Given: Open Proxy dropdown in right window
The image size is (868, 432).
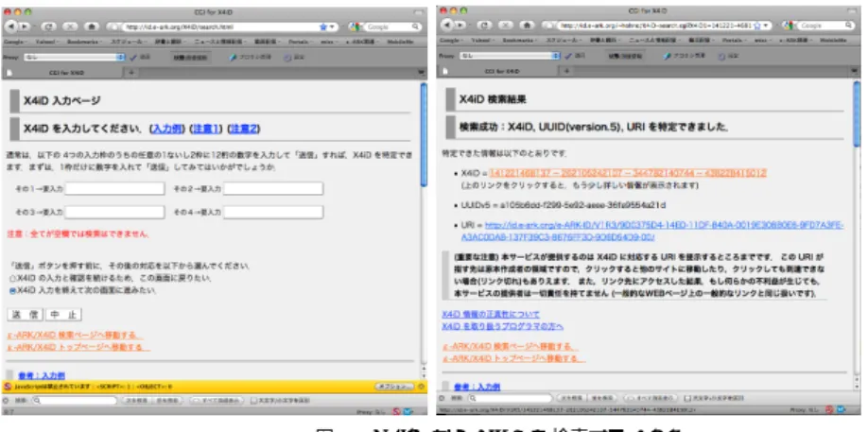Looking at the screenshot, I should 510,56.
